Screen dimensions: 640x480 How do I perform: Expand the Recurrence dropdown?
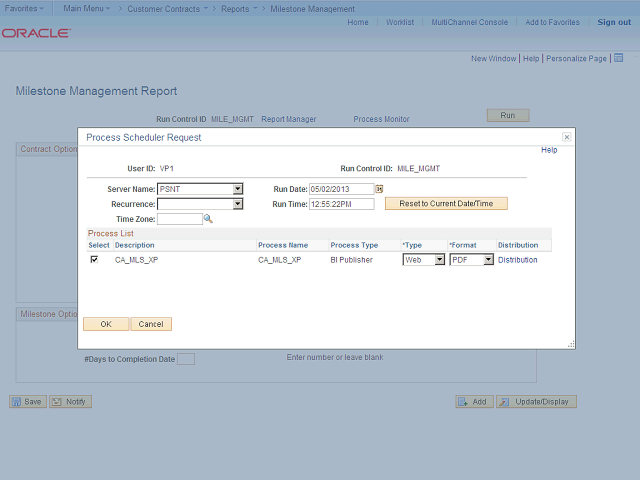(237, 203)
